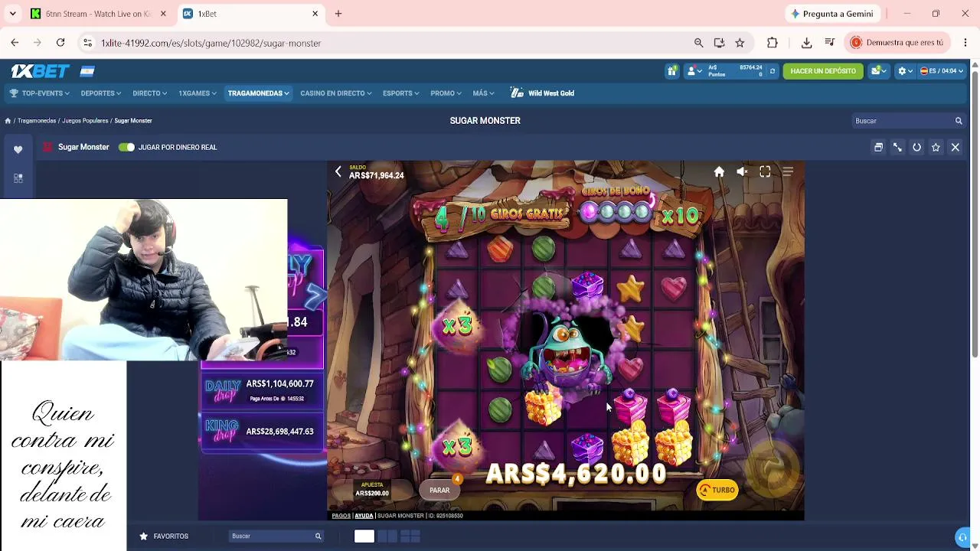Open the PAGOS paytable link
Viewport: 980px width, 551px height.
(x=341, y=516)
